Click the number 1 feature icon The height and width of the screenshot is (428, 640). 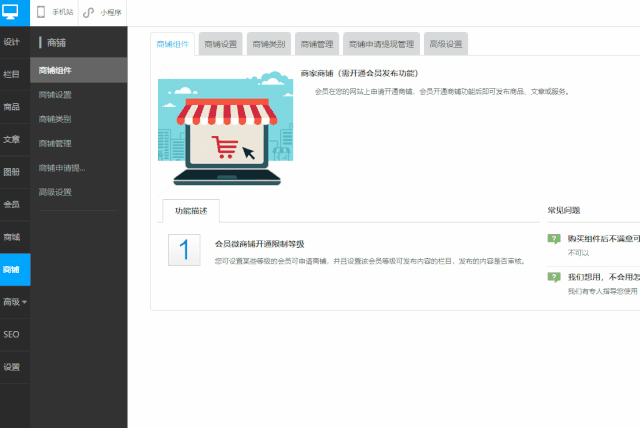(184, 250)
